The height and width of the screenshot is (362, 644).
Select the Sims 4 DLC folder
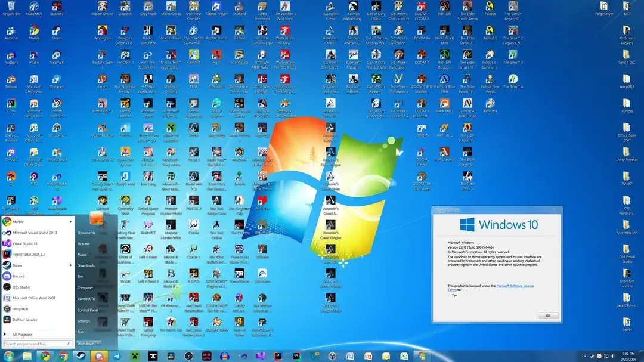[x=626, y=57]
